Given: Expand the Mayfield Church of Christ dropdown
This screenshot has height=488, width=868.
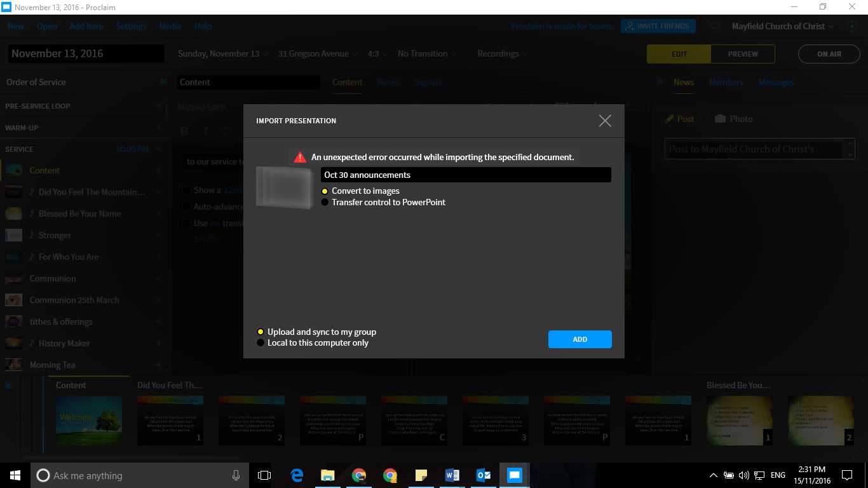Looking at the screenshot, I should pyautogui.click(x=782, y=26).
